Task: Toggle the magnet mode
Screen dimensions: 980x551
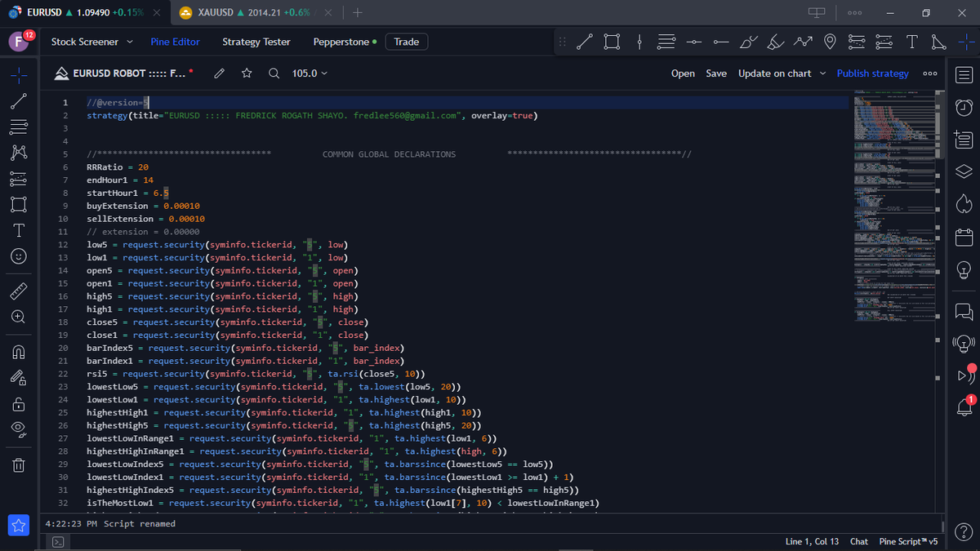Action: [19, 352]
